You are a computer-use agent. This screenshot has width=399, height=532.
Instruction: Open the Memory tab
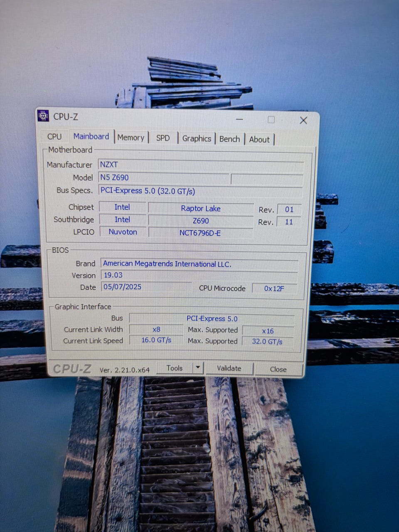click(x=131, y=138)
